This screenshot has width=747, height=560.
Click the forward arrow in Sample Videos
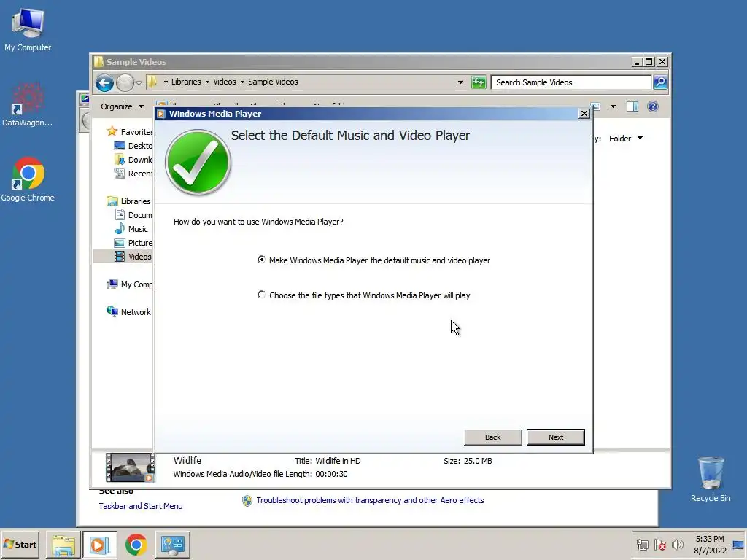tap(125, 83)
